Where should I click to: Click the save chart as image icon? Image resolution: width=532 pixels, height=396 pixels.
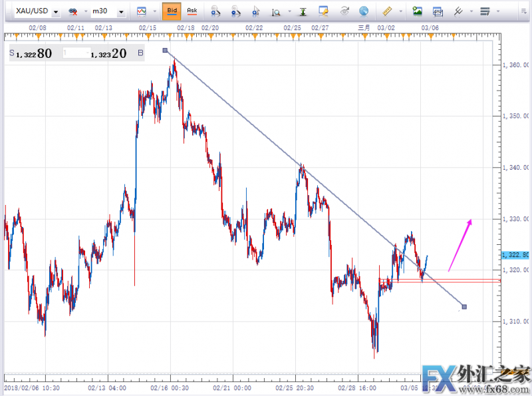pyautogui.click(x=418, y=11)
